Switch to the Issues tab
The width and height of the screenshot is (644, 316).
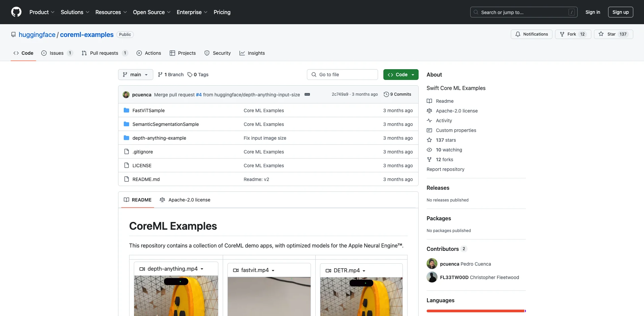(57, 53)
